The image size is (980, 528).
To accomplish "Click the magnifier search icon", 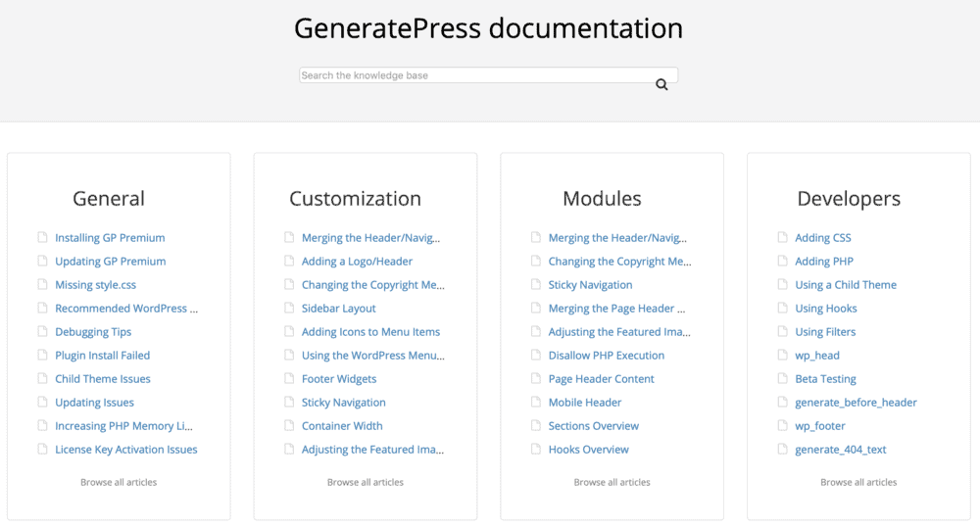I will tap(661, 84).
